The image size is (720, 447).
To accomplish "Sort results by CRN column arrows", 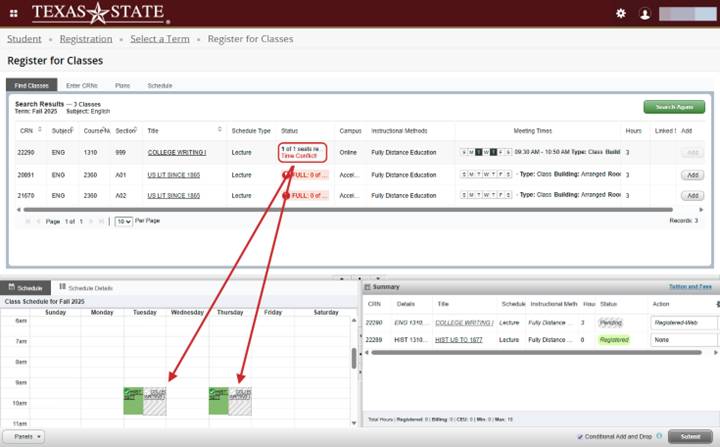I will [x=39, y=130].
